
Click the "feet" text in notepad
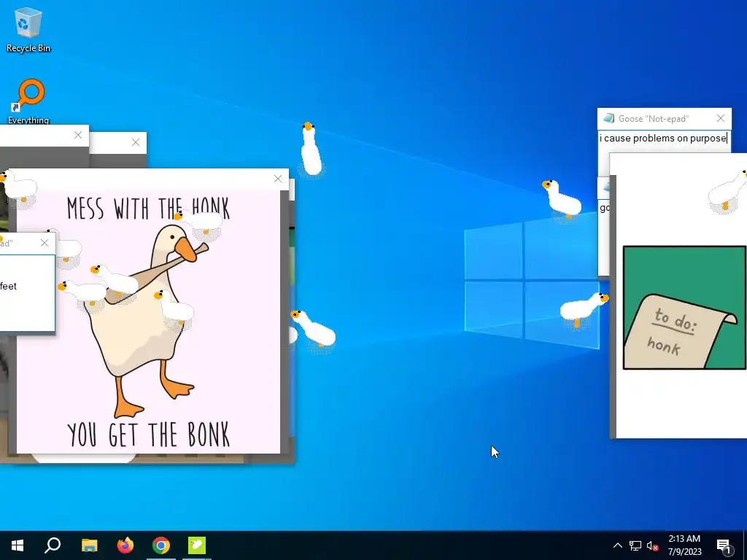8,286
